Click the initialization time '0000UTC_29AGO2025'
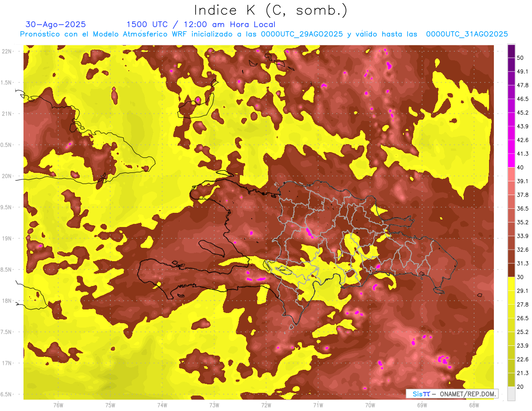The image size is (532, 411). pyautogui.click(x=301, y=34)
